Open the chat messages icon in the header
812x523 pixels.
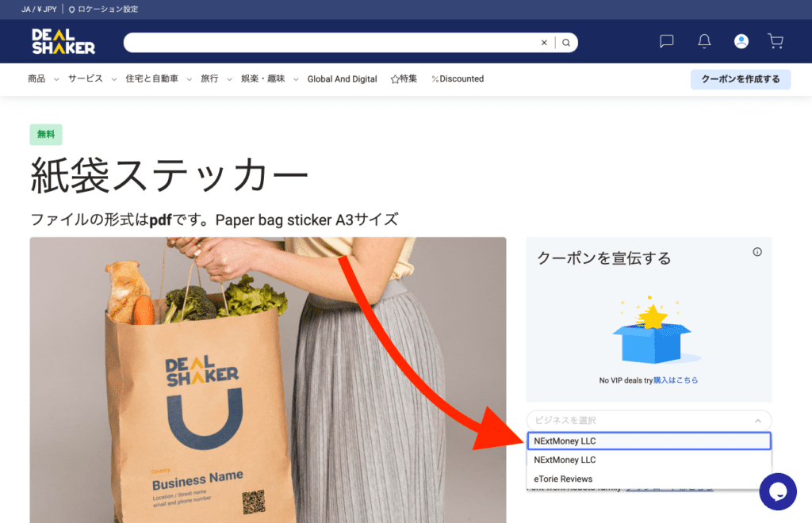[x=666, y=41]
